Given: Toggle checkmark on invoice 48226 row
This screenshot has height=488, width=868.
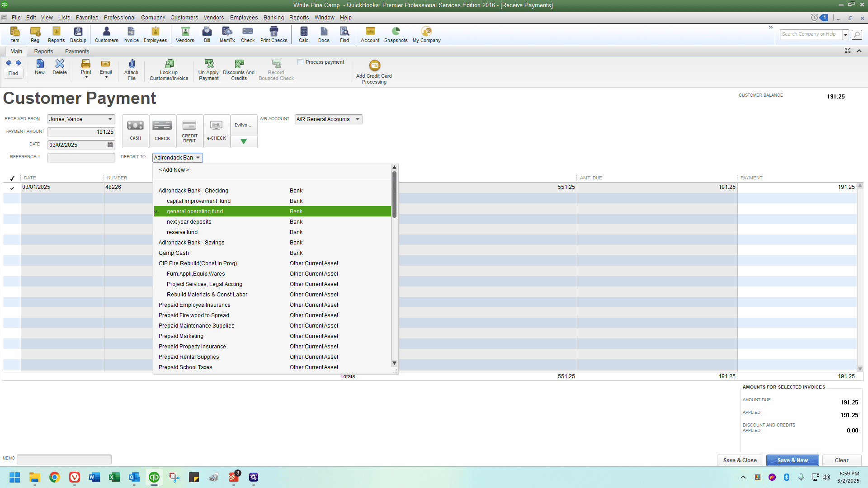Looking at the screenshot, I should click(12, 188).
